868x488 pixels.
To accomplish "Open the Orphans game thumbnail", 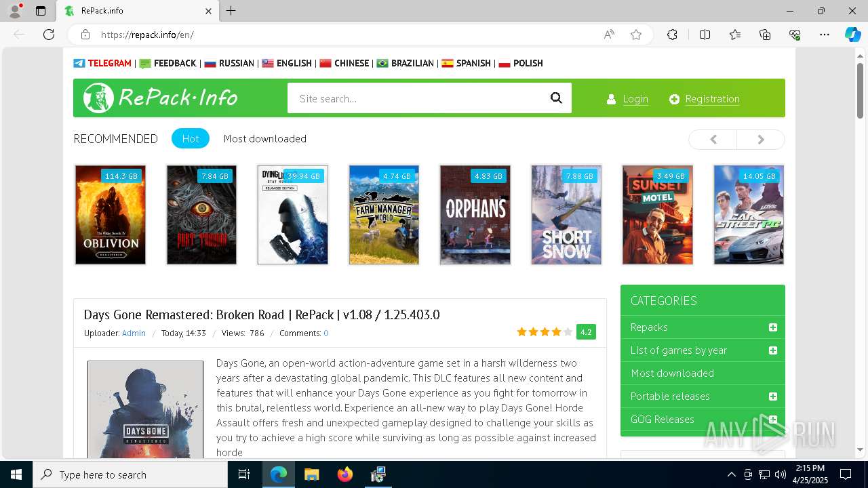I will [475, 215].
